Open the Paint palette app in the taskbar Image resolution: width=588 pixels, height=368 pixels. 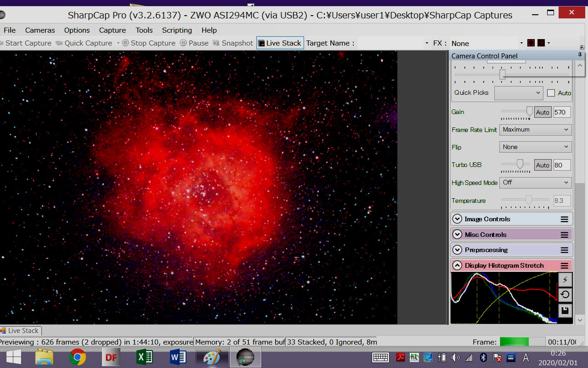click(x=212, y=357)
